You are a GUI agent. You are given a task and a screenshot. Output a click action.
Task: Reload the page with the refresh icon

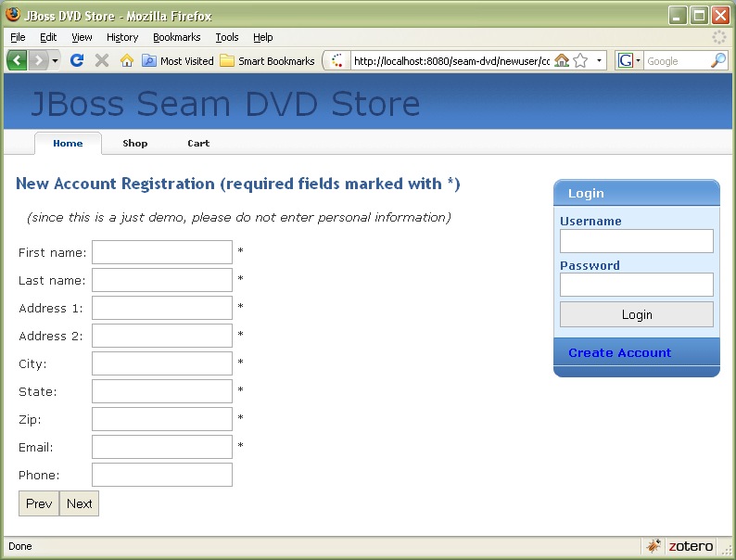77,60
